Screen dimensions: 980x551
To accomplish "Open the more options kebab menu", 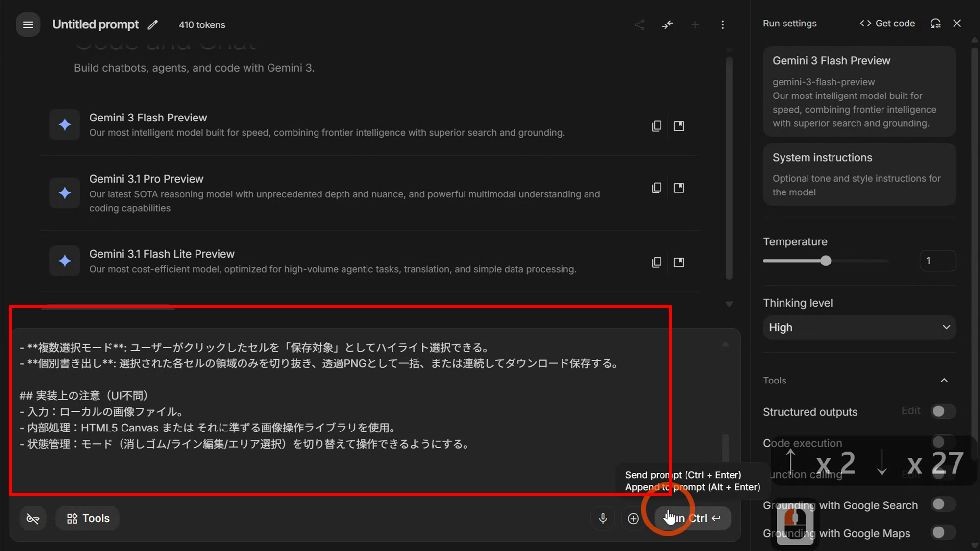I will [x=722, y=24].
